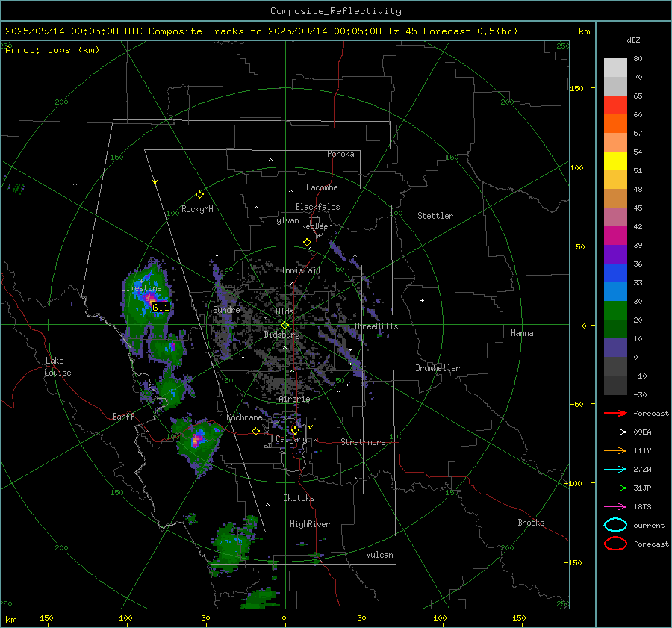The height and width of the screenshot is (628, 672).
Task: Select the bright green 20-30 dBZ swatch
Action: [x=615, y=311]
